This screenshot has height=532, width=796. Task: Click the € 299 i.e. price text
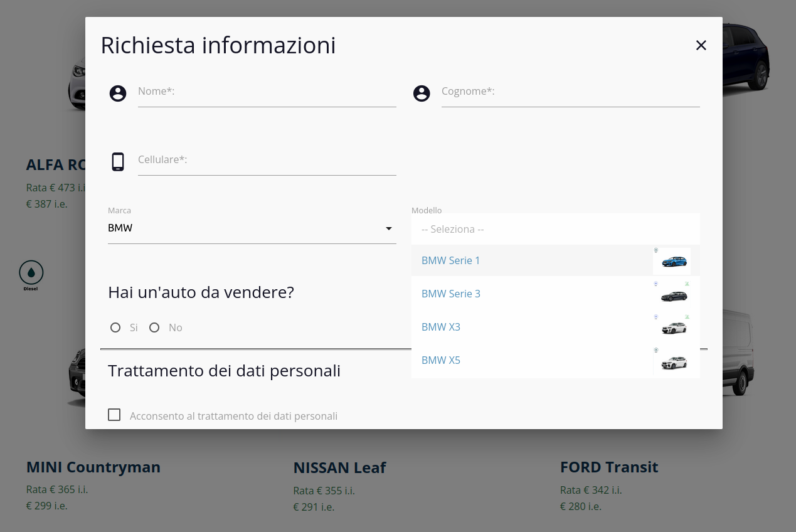47,506
